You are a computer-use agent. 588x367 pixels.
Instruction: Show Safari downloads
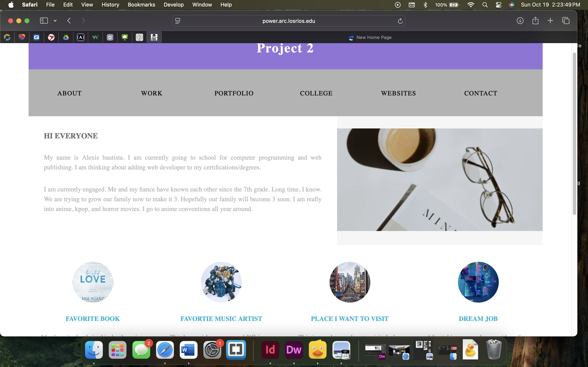[520, 21]
